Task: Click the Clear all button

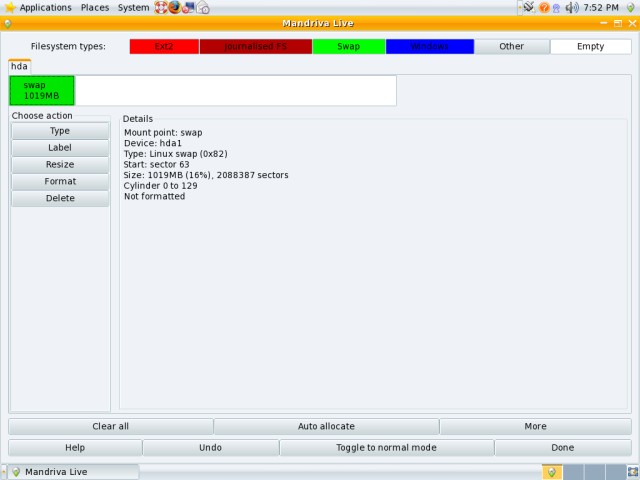Action: pos(111,427)
